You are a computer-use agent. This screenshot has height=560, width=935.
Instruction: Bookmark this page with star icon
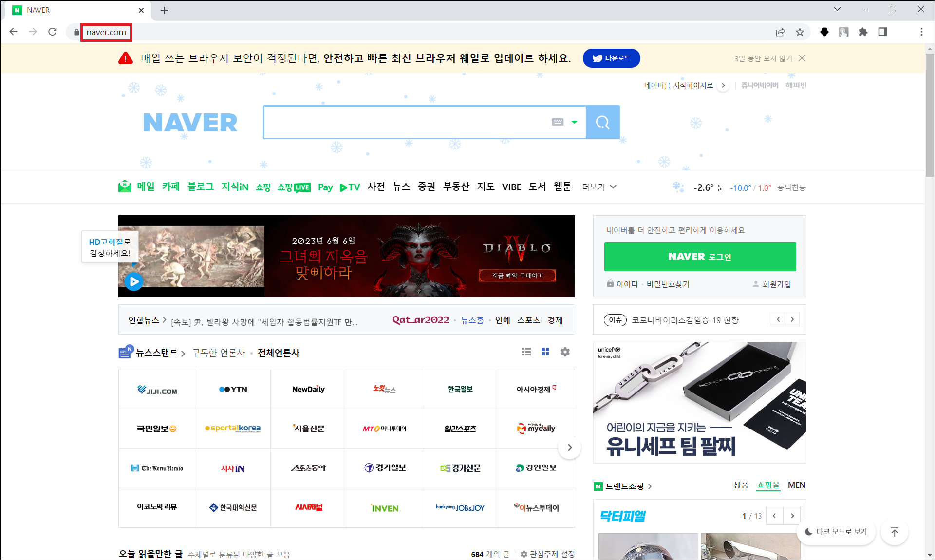tap(800, 32)
